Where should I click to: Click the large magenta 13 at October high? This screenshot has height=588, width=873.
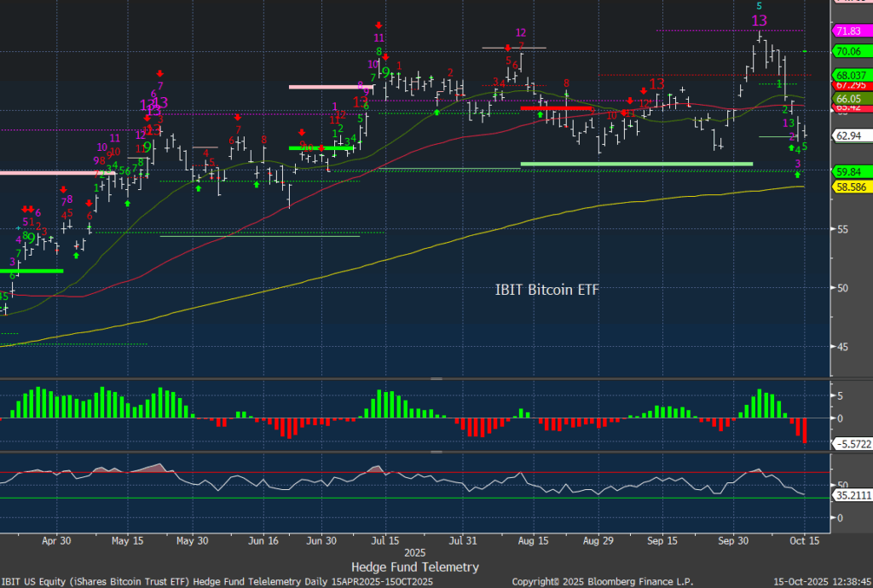tap(759, 20)
